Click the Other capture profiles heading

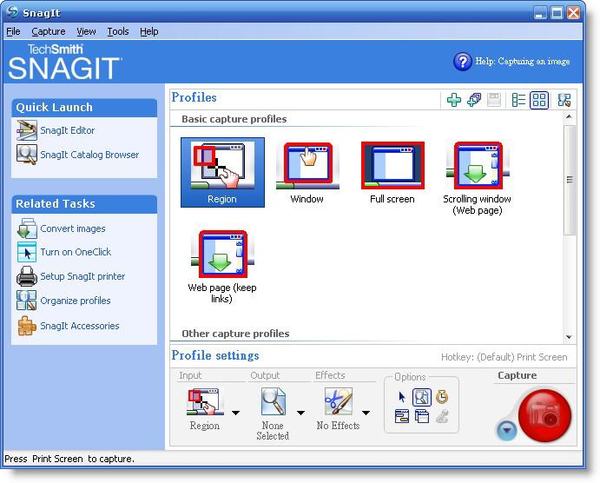point(235,334)
